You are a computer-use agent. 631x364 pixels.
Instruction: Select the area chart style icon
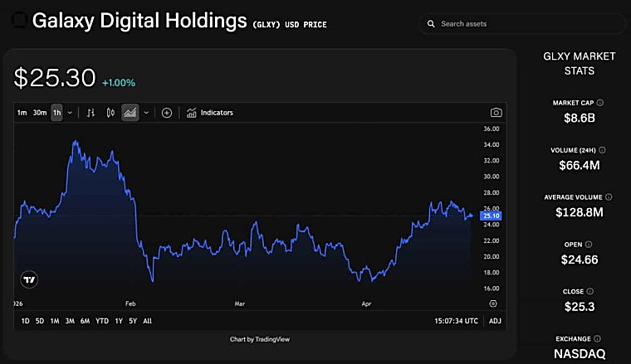[x=130, y=113]
